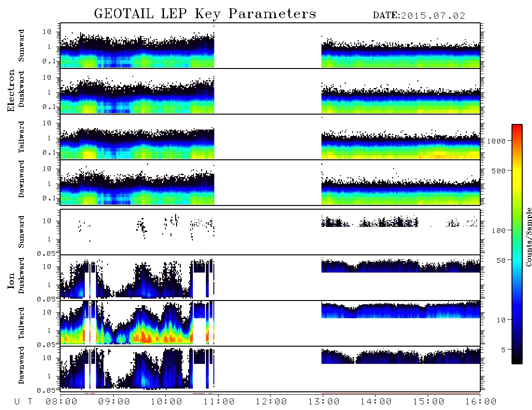Open the Electron Sunward spectrogram panel
The width and height of the screenshot is (532, 410).
(270, 46)
